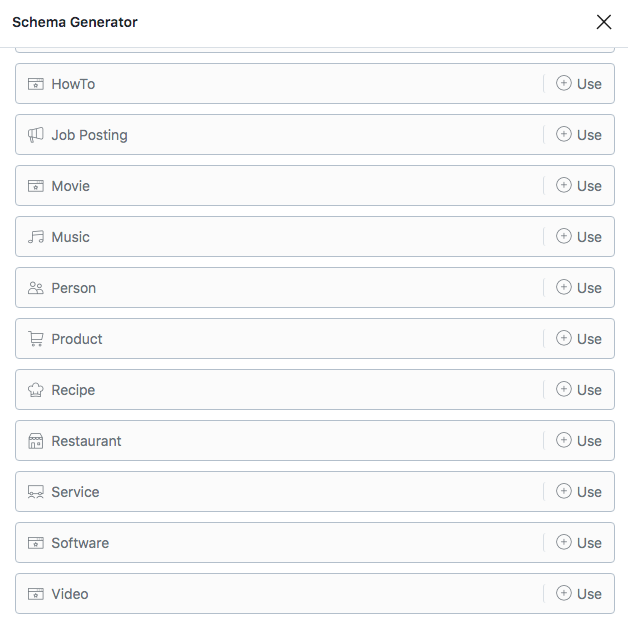
Task: Click the Job Posting megaphone icon
Action: pos(36,135)
